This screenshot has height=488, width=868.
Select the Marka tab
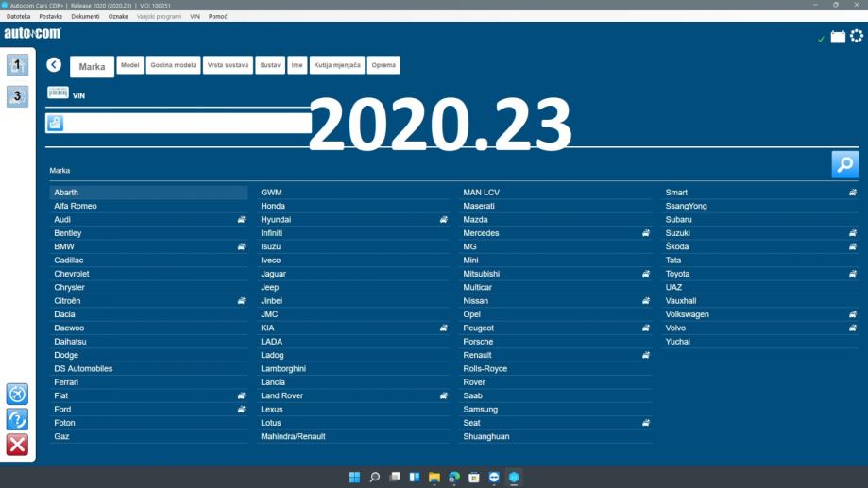tap(92, 66)
